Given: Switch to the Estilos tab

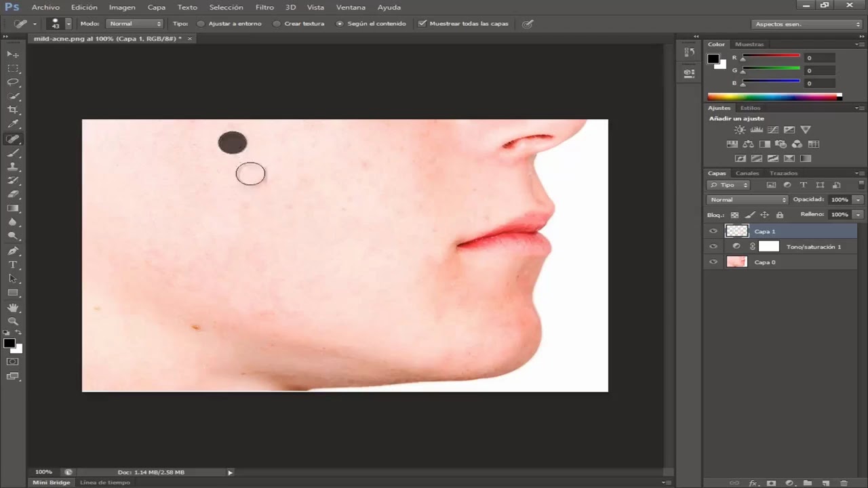Looking at the screenshot, I should point(750,108).
